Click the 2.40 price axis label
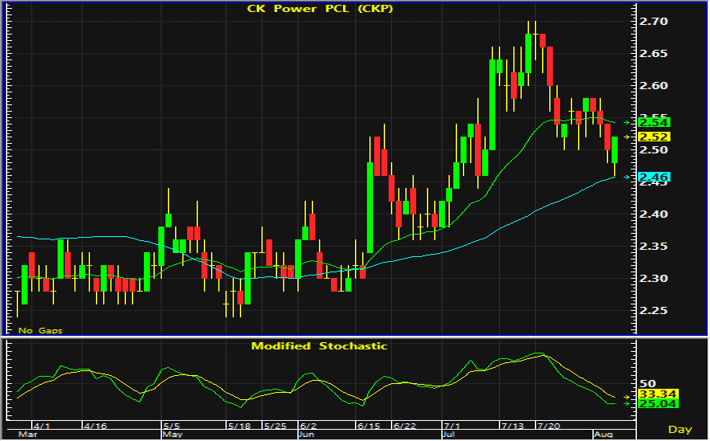The width and height of the screenshot is (710, 441). pyautogui.click(x=653, y=214)
